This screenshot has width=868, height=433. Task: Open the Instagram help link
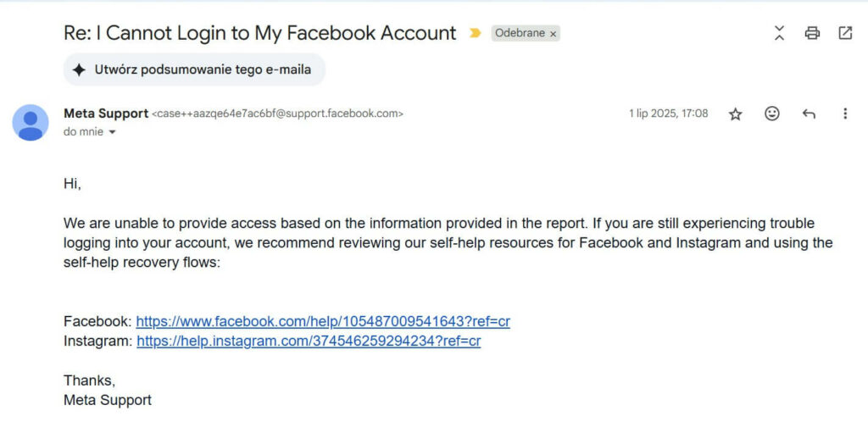309,341
